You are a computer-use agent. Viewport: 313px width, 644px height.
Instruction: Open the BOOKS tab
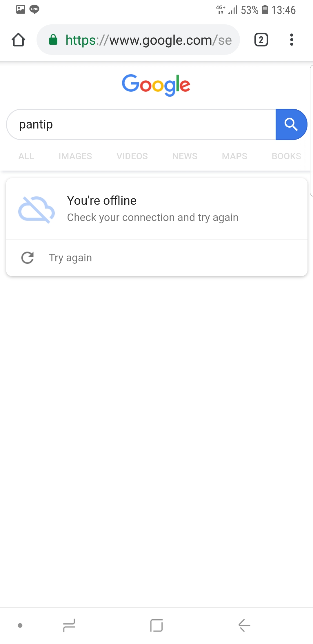(286, 156)
